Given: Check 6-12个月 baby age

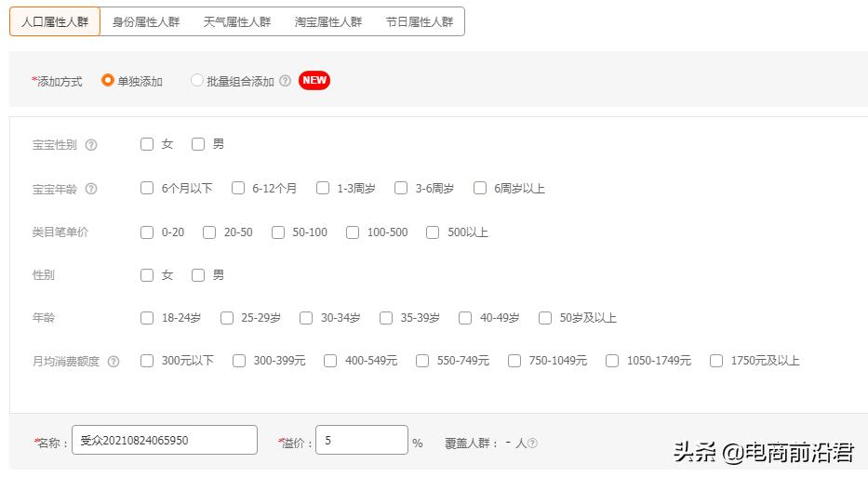Looking at the screenshot, I should (x=238, y=188).
